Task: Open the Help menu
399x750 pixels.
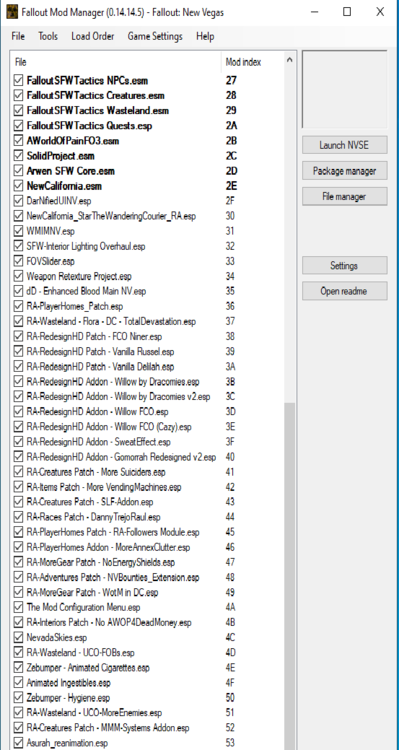Action: tap(205, 36)
